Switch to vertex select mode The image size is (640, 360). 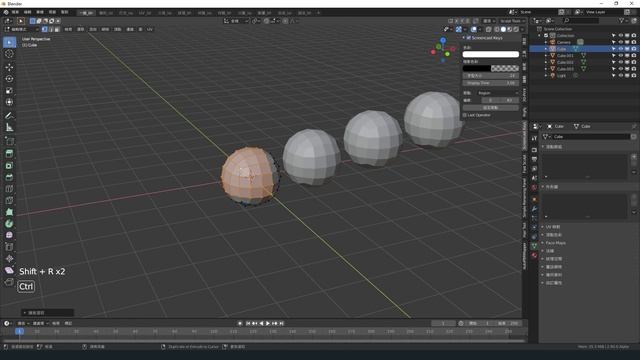point(44,29)
